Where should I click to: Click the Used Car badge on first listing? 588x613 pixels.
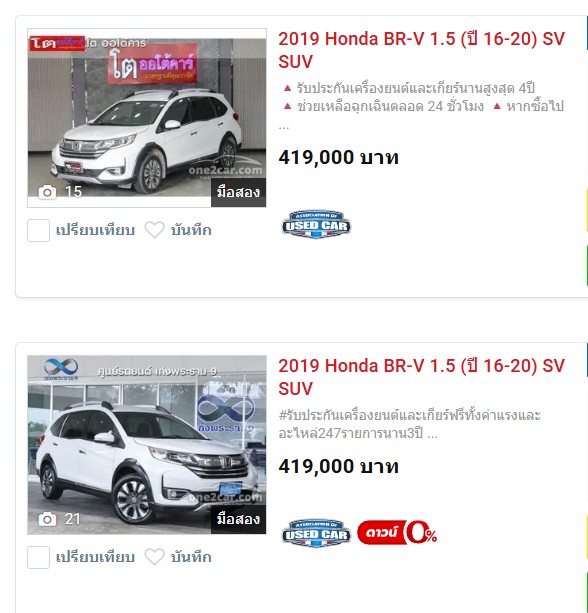[x=316, y=224]
